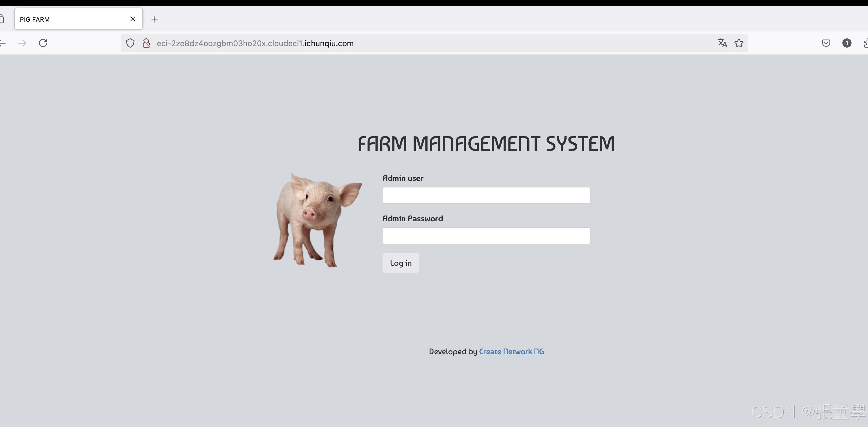The height and width of the screenshot is (427, 868).
Task: Focus the Admin user input field
Action: [x=486, y=195]
